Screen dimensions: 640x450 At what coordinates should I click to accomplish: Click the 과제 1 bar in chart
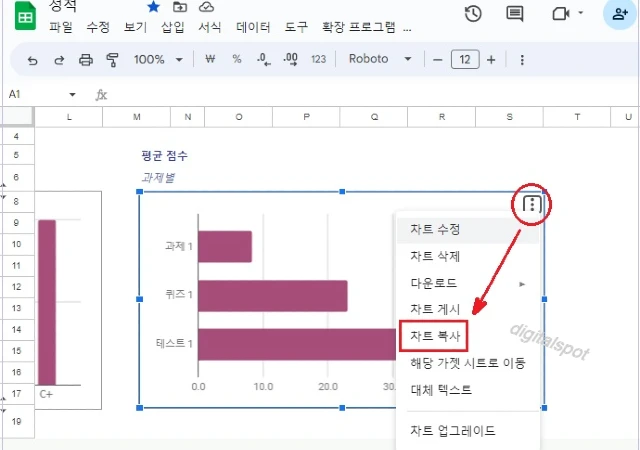click(225, 247)
